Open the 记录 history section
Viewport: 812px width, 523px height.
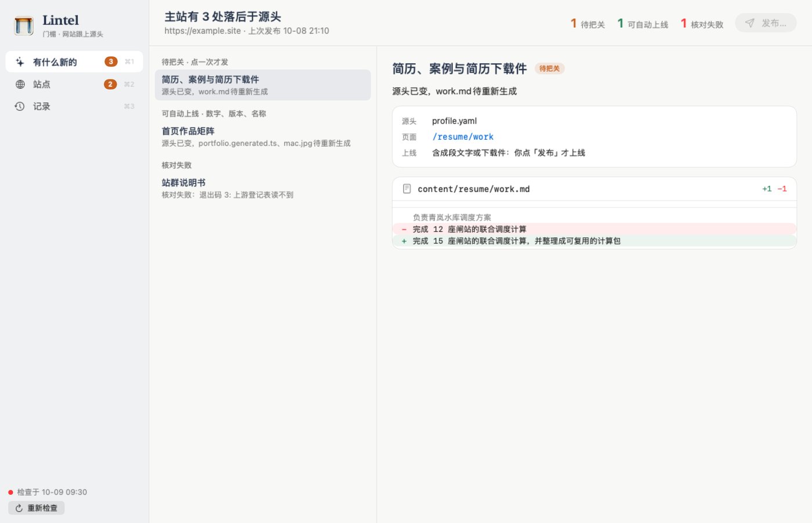click(74, 106)
